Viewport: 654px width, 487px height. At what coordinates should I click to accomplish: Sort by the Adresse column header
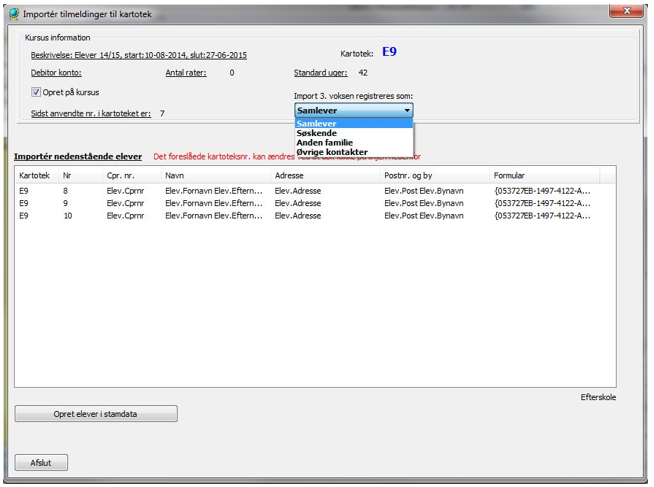[x=325, y=176]
